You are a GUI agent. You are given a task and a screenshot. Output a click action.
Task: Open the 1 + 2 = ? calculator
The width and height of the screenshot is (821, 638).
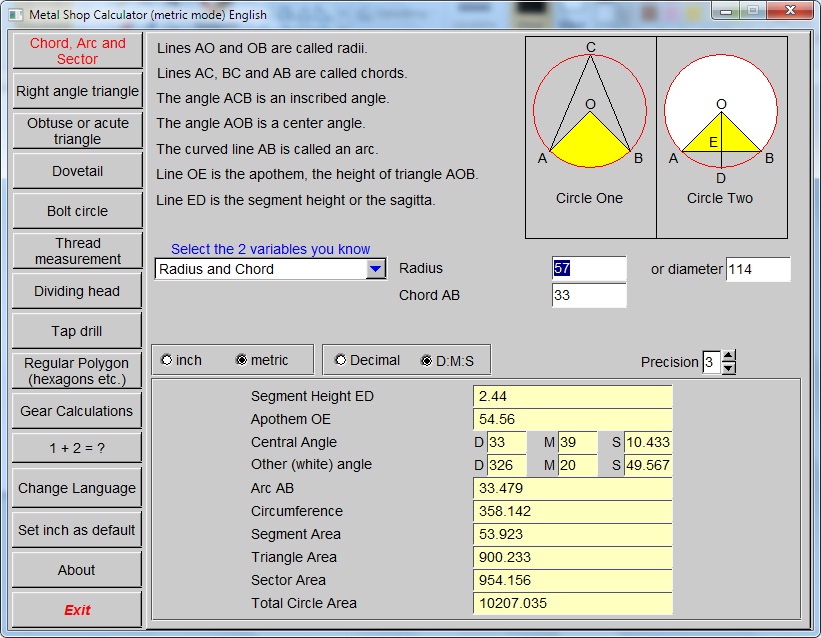coord(77,448)
